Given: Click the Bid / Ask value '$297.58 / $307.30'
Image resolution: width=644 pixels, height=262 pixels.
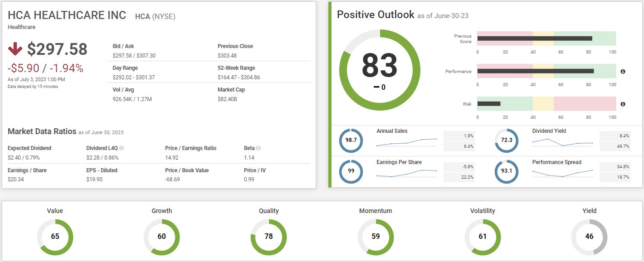Looking at the screenshot, I should tap(134, 55).
